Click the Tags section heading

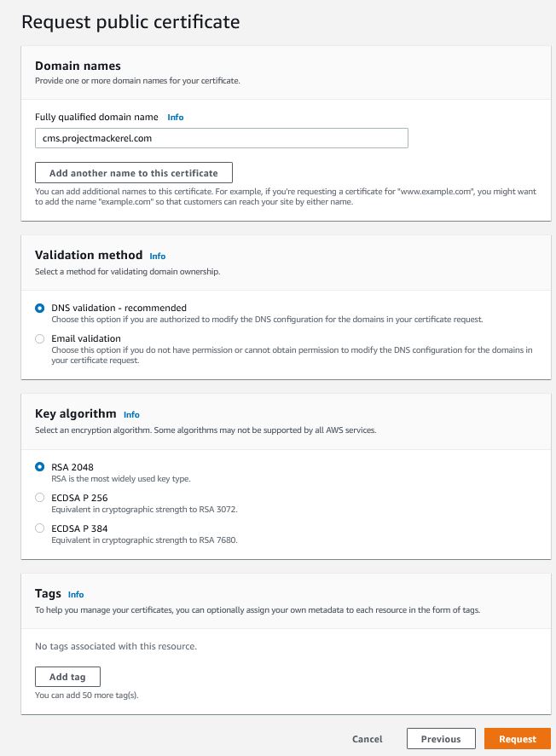48,593
